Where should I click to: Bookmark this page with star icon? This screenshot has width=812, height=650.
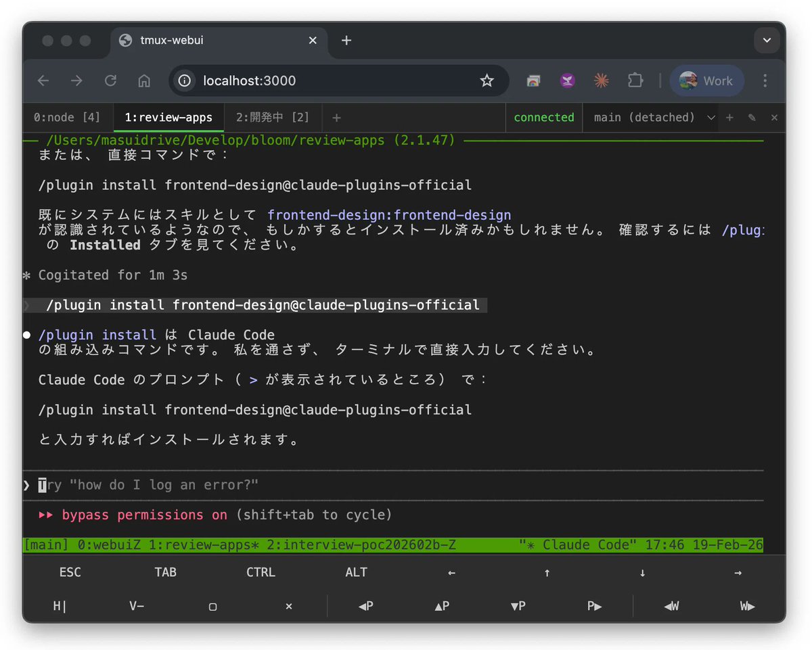(487, 81)
